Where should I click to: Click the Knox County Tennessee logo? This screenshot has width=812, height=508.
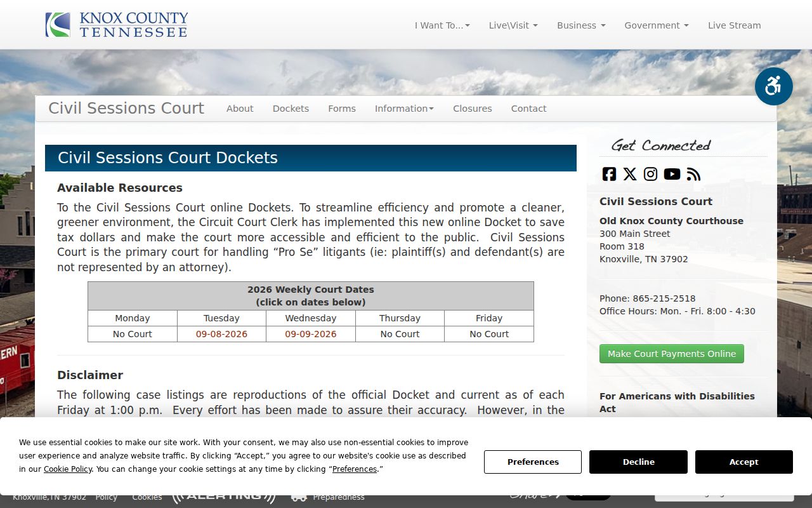tap(117, 25)
